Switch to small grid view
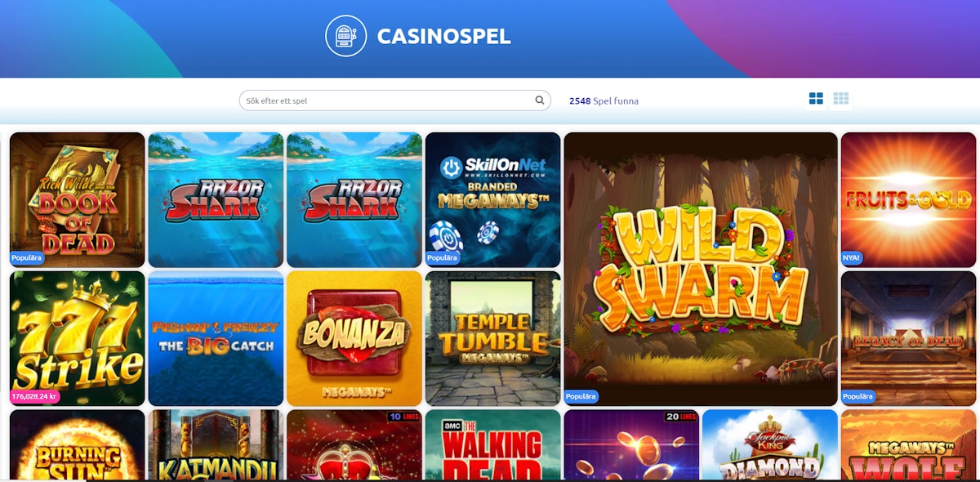The width and height of the screenshot is (980, 482). coord(841,99)
